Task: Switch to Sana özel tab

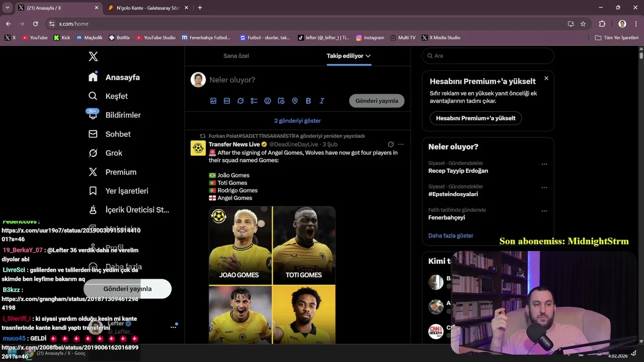Action: (x=236, y=56)
